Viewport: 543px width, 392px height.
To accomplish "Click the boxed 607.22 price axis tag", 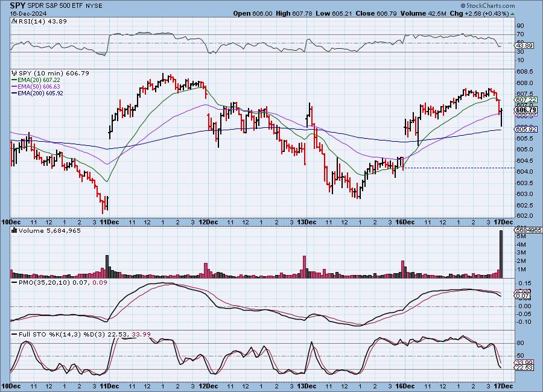I will click(526, 100).
